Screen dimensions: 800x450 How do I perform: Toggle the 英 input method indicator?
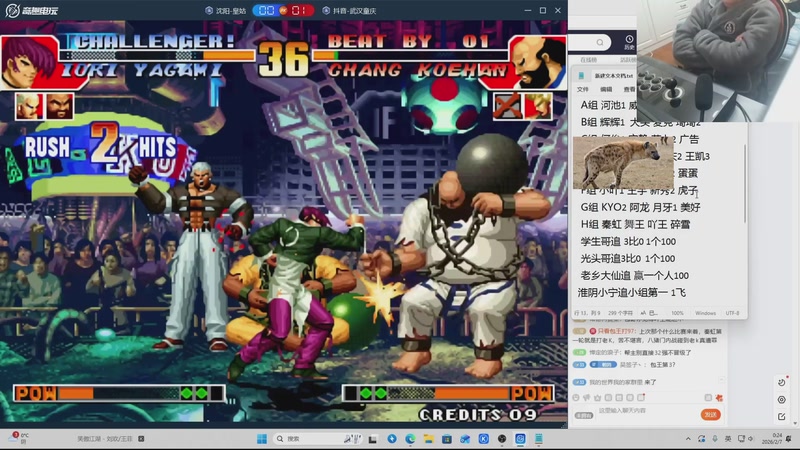728,439
